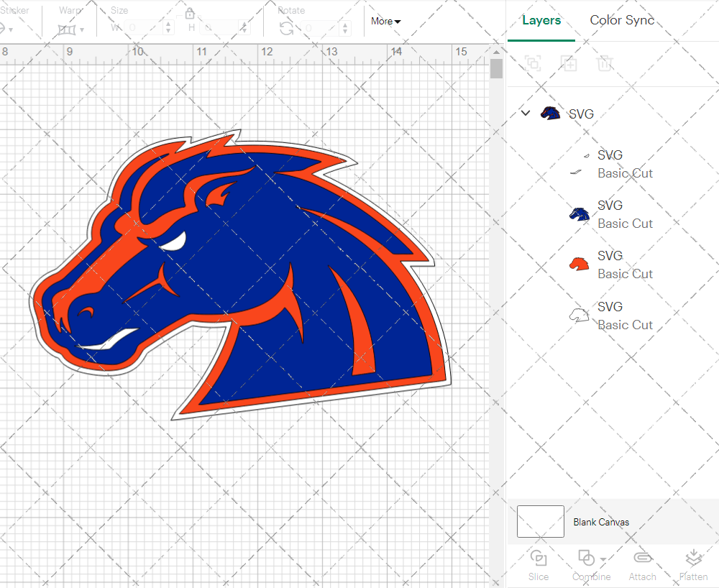Toggle the size lock aspect ratio
This screenshot has height=588, width=719.
190,13
